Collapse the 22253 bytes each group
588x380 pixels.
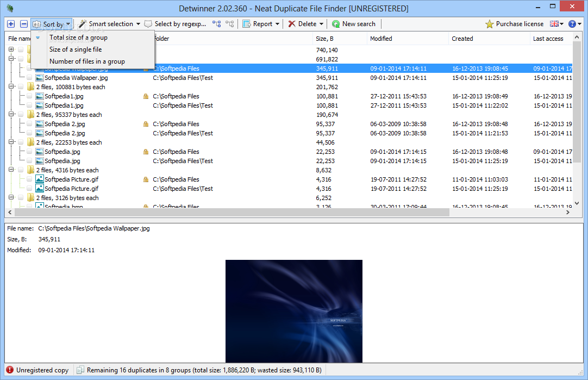[11, 142]
